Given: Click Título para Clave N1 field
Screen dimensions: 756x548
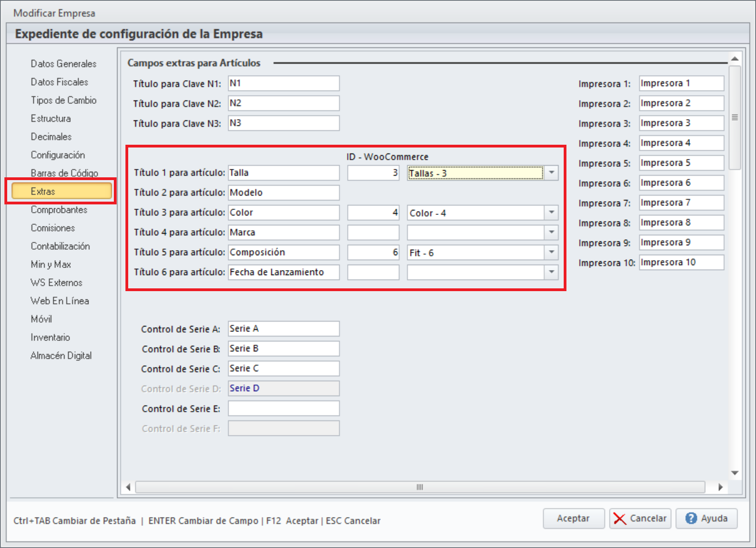Looking at the screenshot, I should [283, 83].
